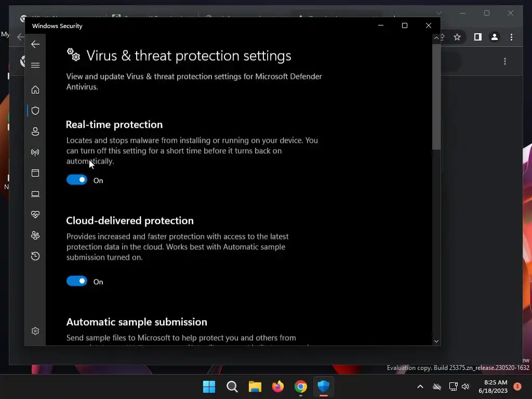Turn off Cloud-delivered protection toggle
Viewport: 532px width, 399px height.
click(77, 281)
